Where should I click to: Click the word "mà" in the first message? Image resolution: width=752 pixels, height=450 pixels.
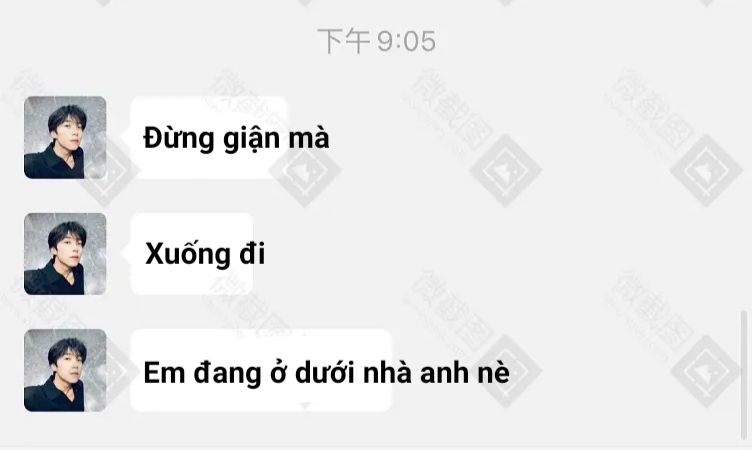[309, 139]
